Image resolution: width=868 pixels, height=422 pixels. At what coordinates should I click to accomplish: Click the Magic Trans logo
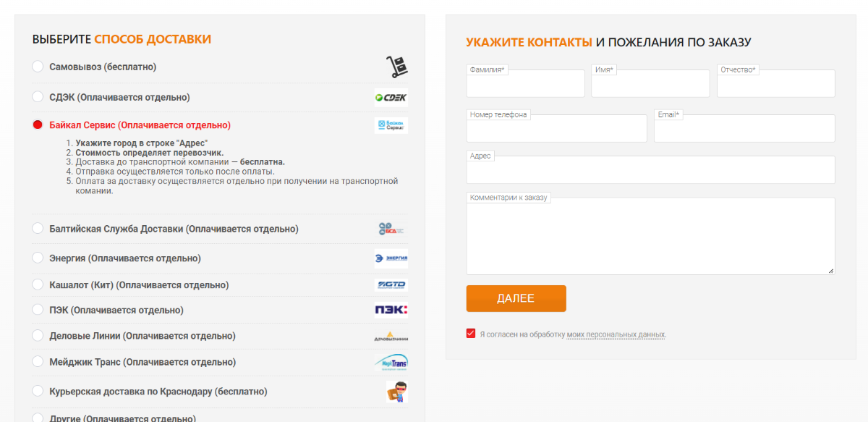[391, 362]
